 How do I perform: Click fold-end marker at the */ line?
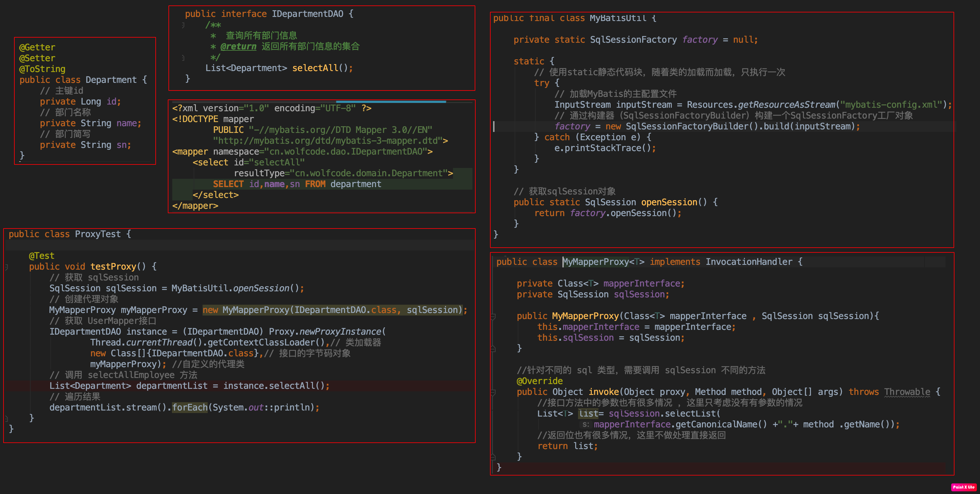[183, 58]
